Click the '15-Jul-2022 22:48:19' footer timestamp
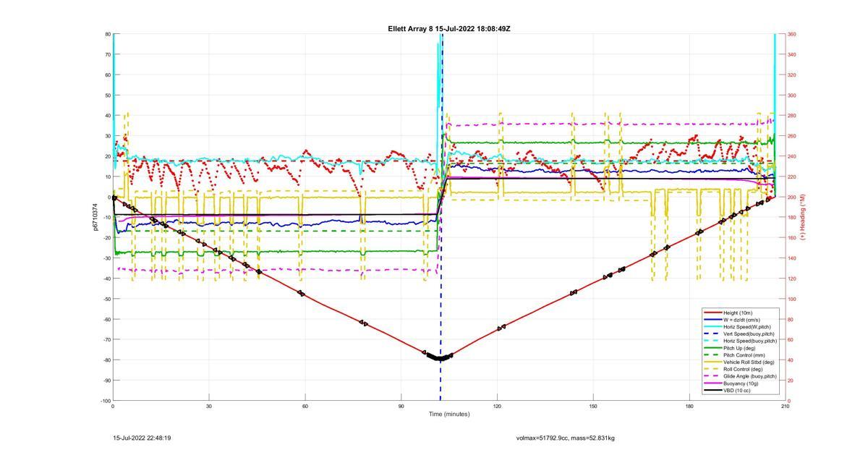This screenshot has width=868, height=450. (142, 438)
